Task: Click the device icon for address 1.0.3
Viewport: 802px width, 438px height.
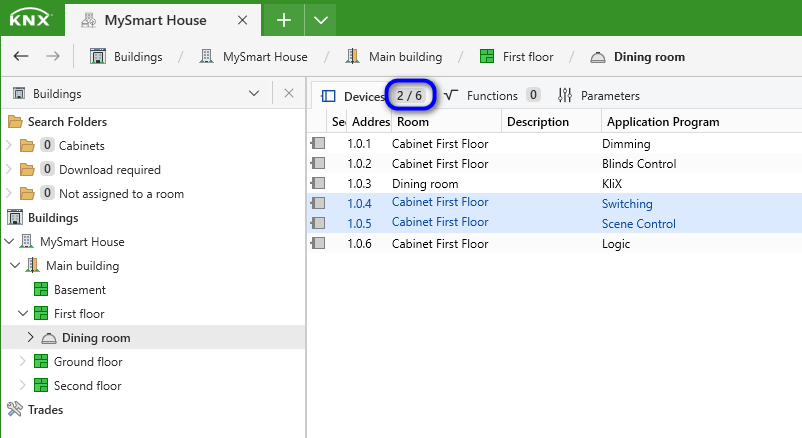Action: tap(318, 183)
